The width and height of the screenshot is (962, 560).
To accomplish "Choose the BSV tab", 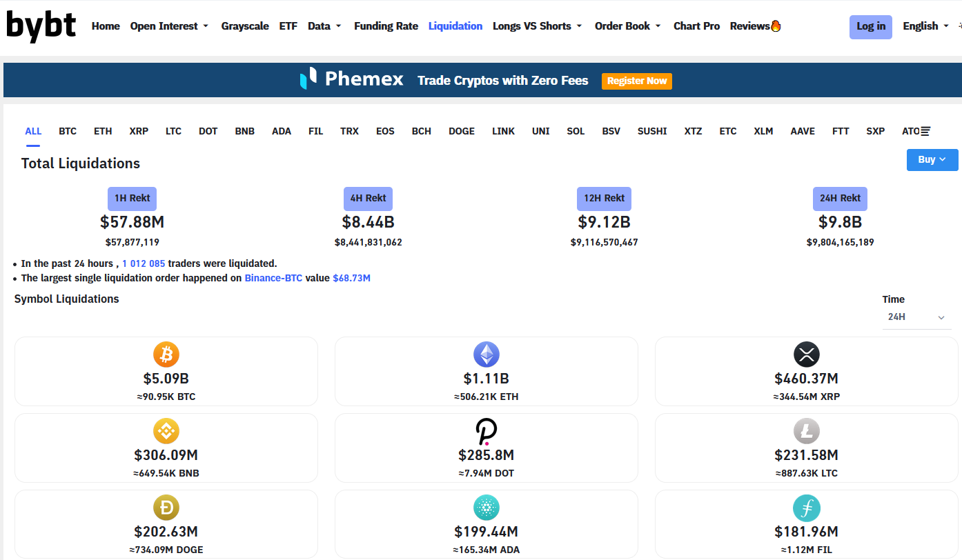I will click(x=611, y=131).
